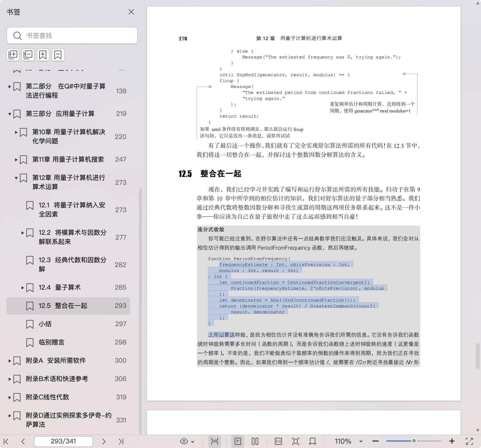This screenshot has width=481, height=448.
Task: Open the 110% zoom level dropdown
Action: point(361,441)
